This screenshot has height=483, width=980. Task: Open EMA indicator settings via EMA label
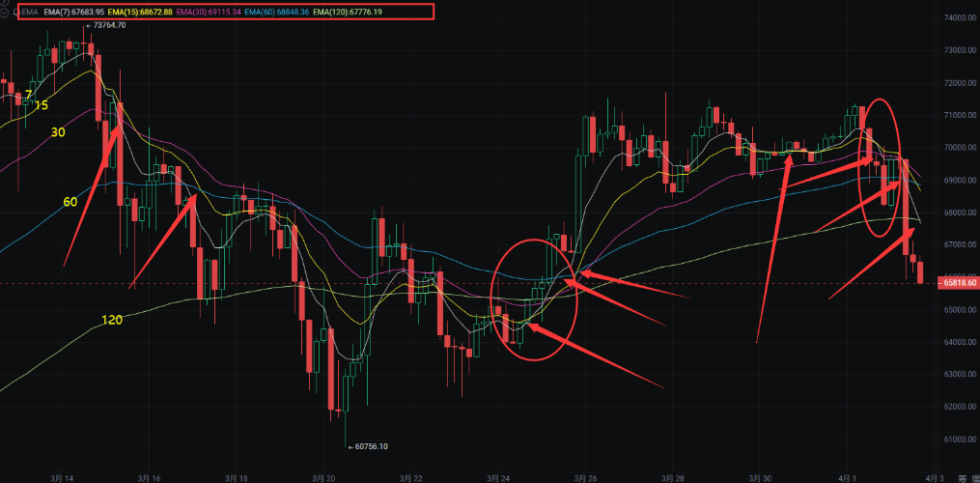pyautogui.click(x=30, y=12)
